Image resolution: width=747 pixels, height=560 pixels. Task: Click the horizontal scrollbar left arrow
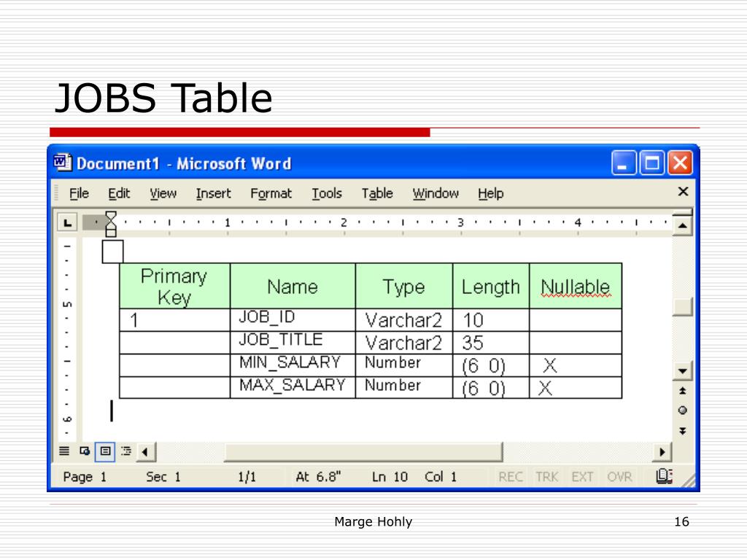[x=145, y=451]
